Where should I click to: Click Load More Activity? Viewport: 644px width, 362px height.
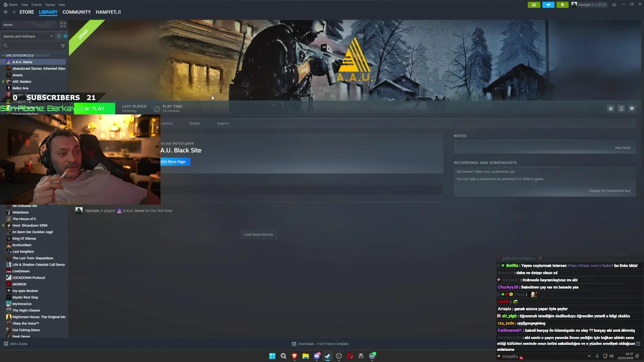point(259,234)
